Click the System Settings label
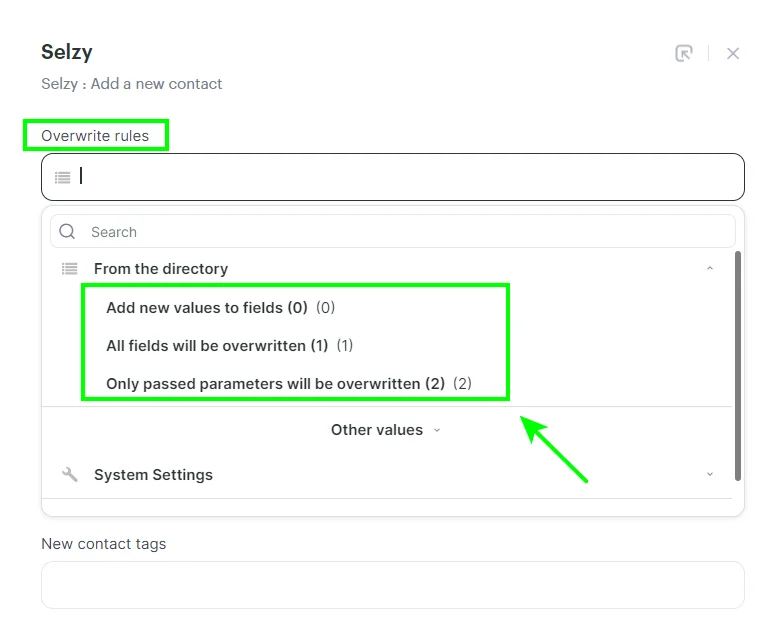Screen dimensions: 781x629 pyautogui.click(x=153, y=475)
